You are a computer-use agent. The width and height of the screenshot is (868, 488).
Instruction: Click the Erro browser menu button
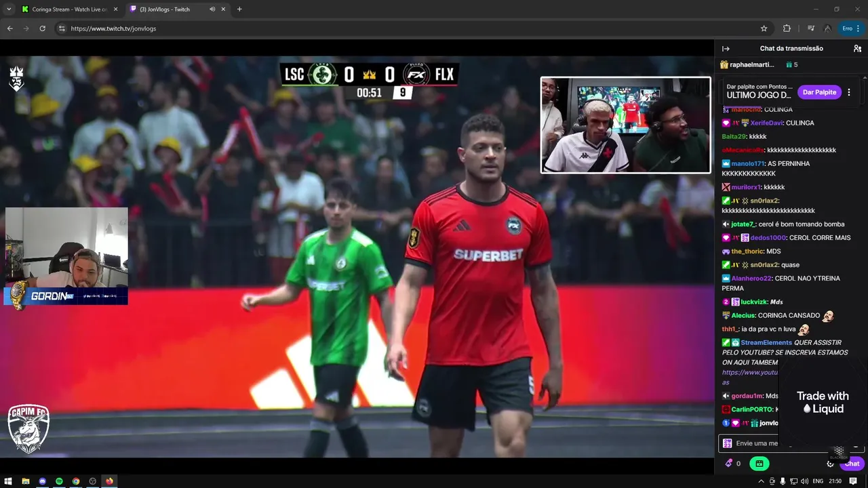click(x=851, y=28)
